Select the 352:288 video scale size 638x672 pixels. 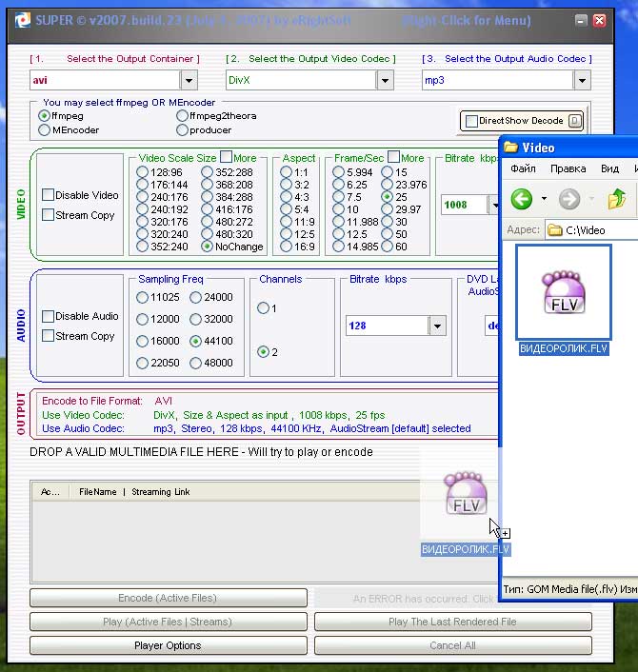(x=207, y=172)
